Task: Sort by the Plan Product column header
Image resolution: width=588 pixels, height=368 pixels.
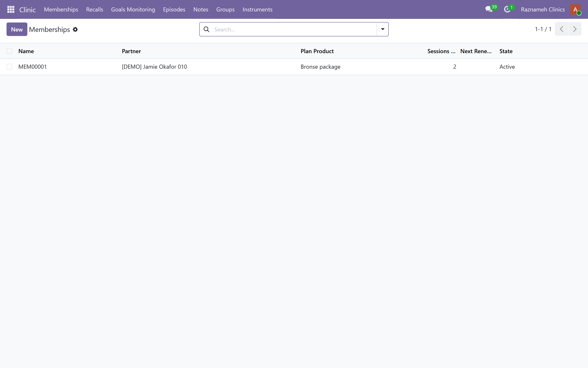Action: (317, 51)
